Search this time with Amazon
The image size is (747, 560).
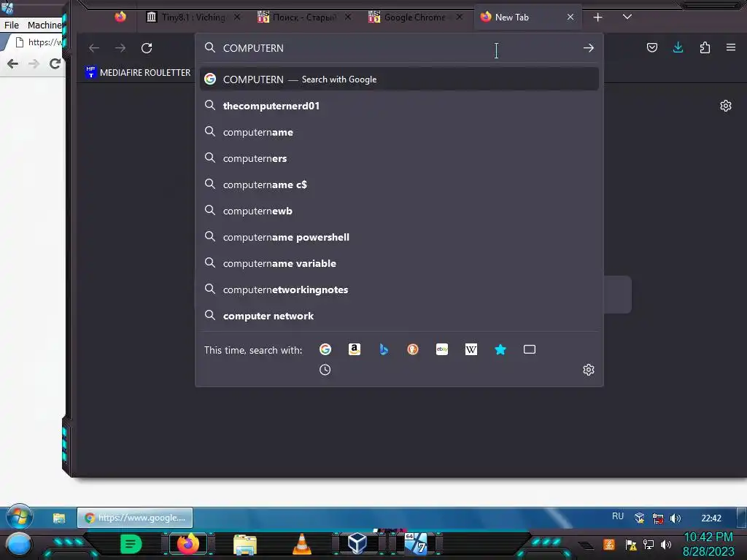[x=355, y=349]
